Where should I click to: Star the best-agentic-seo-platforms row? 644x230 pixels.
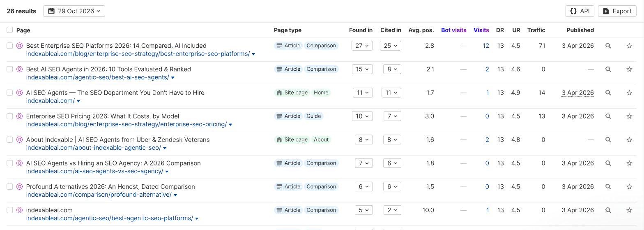point(629,210)
